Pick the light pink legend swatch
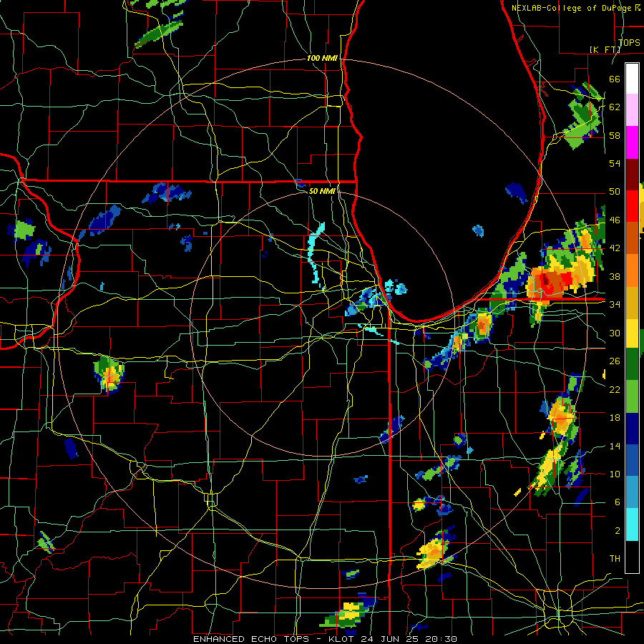644x644 pixels. [632, 110]
